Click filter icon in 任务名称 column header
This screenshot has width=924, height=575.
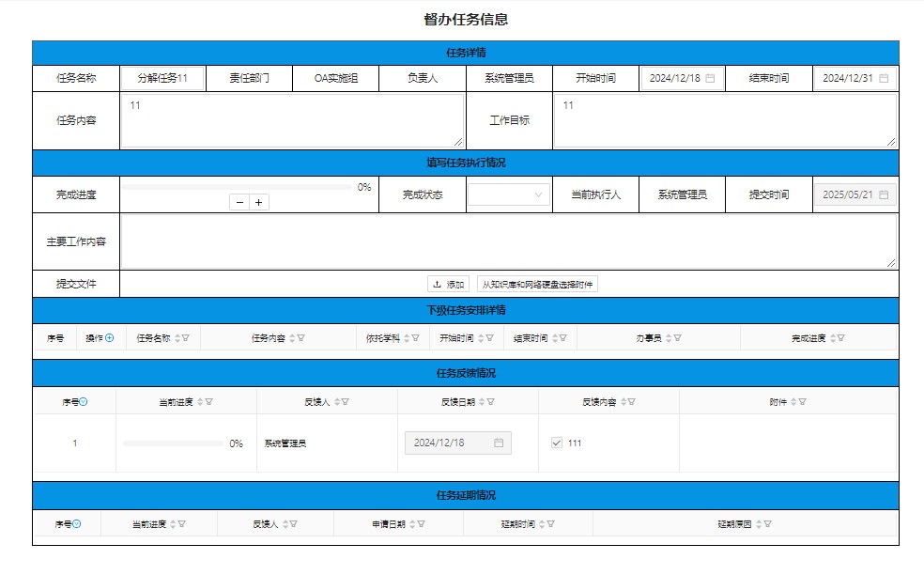coord(186,338)
